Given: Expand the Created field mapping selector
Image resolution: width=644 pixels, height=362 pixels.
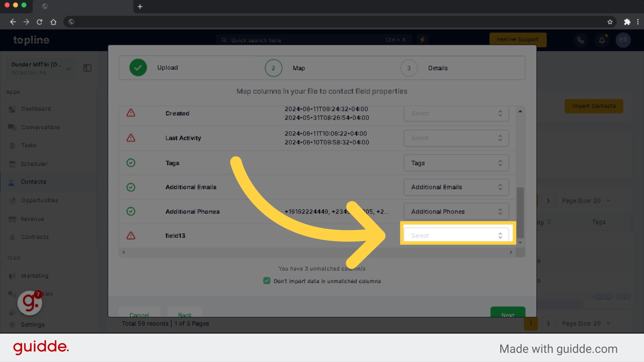Looking at the screenshot, I should point(456,113).
